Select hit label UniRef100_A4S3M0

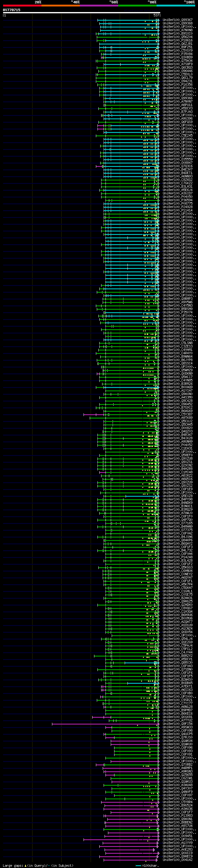177,397
